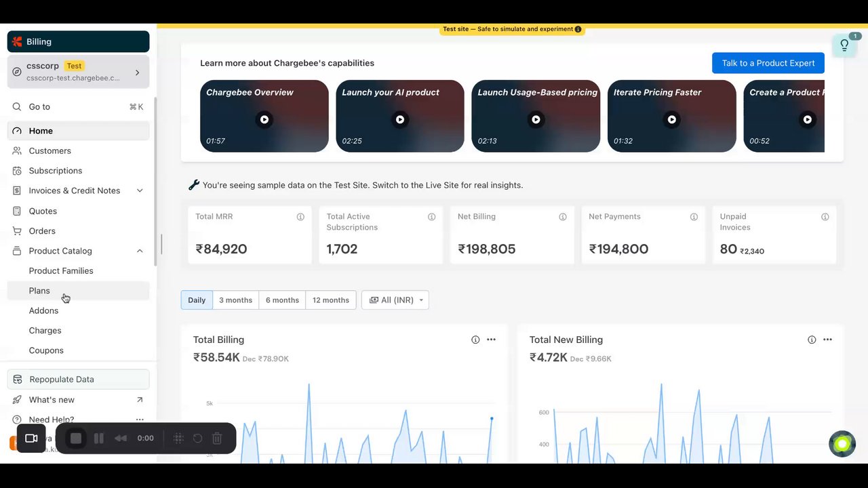Click the Total Active Subscriptions 1,702 value
The width and height of the screenshot is (868, 488).
tap(342, 249)
